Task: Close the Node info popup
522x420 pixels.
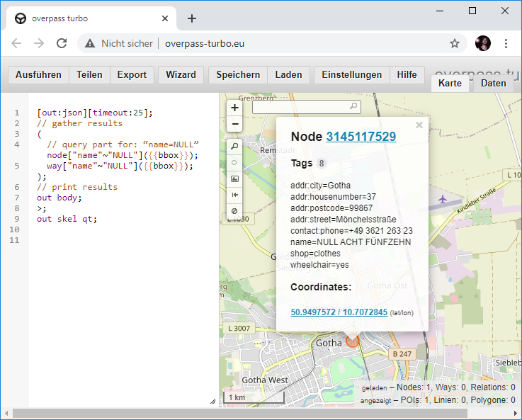Action: click(x=419, y=125)
